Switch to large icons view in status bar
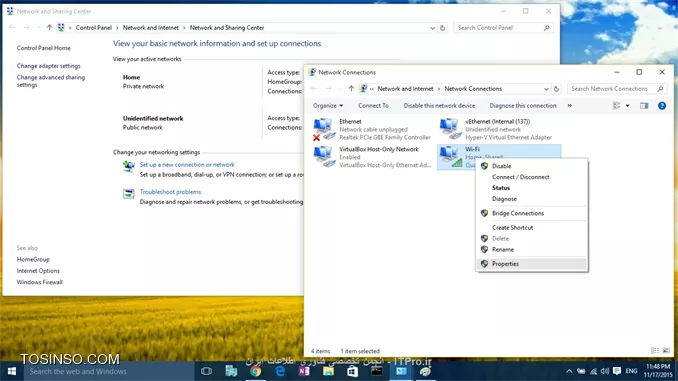 click(x=666, y=351)
